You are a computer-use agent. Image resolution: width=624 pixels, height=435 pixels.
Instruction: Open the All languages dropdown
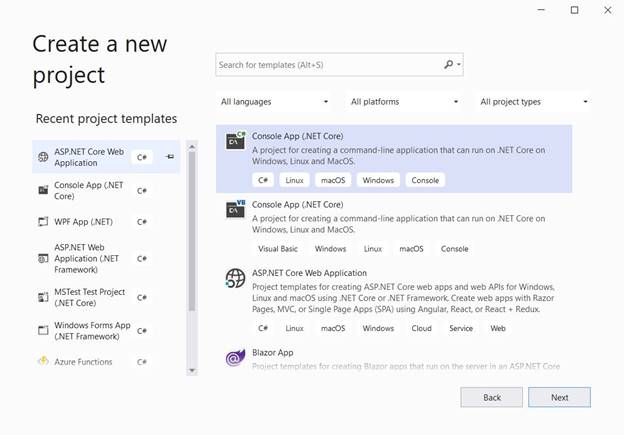coord(274,102)
